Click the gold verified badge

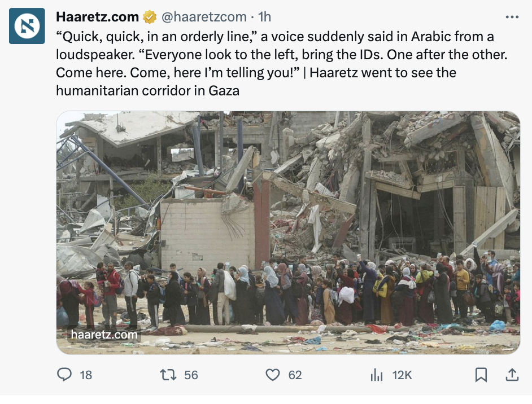pyautogui.click(x=149, y=17)
